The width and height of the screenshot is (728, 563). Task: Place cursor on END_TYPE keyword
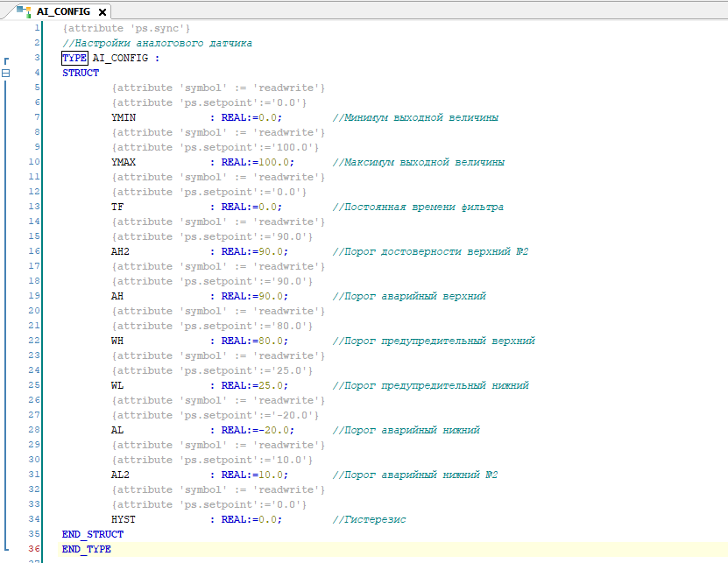(x=86, y=549)
